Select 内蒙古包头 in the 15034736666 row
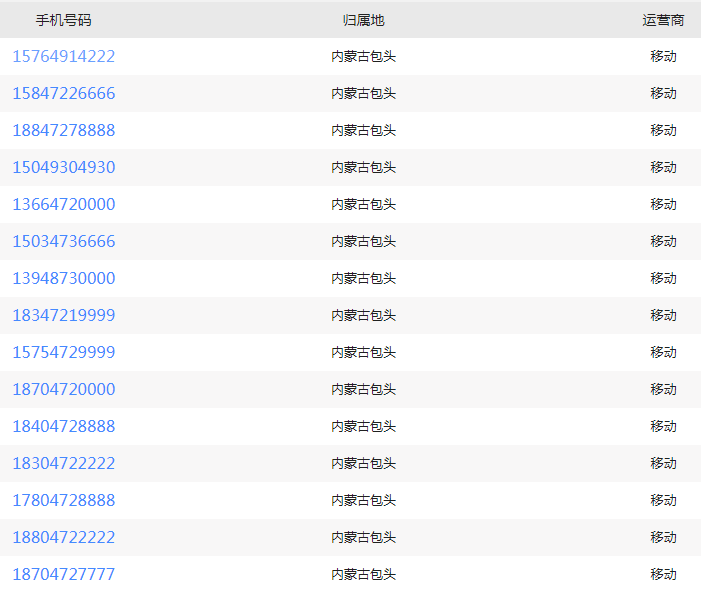 363,241
